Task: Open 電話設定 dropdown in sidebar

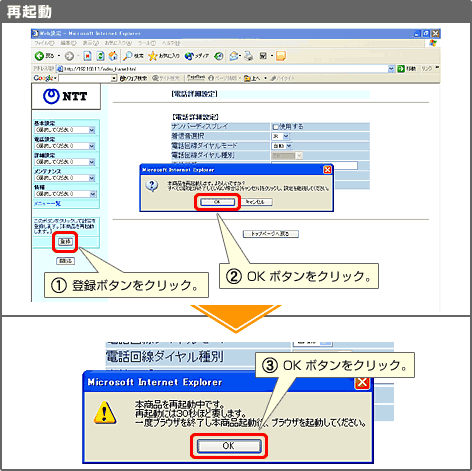Action: (65, 146)
